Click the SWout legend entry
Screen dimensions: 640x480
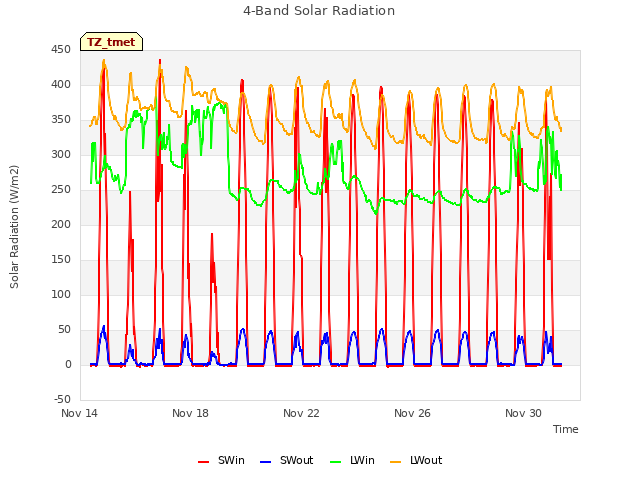click(286, 460)
